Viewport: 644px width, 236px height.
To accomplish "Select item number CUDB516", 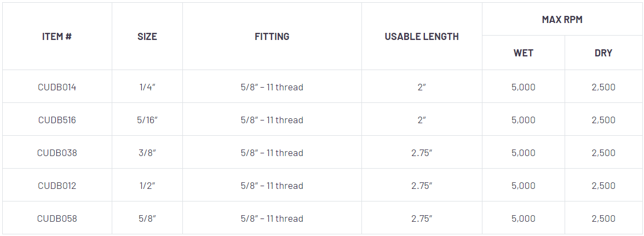I will [57, 120].
